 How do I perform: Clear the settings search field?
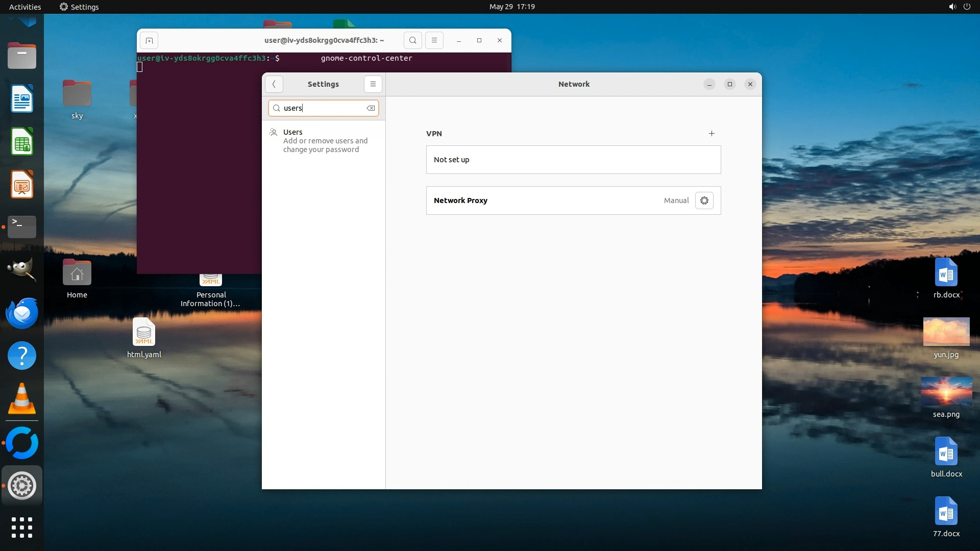coord(371,108)
